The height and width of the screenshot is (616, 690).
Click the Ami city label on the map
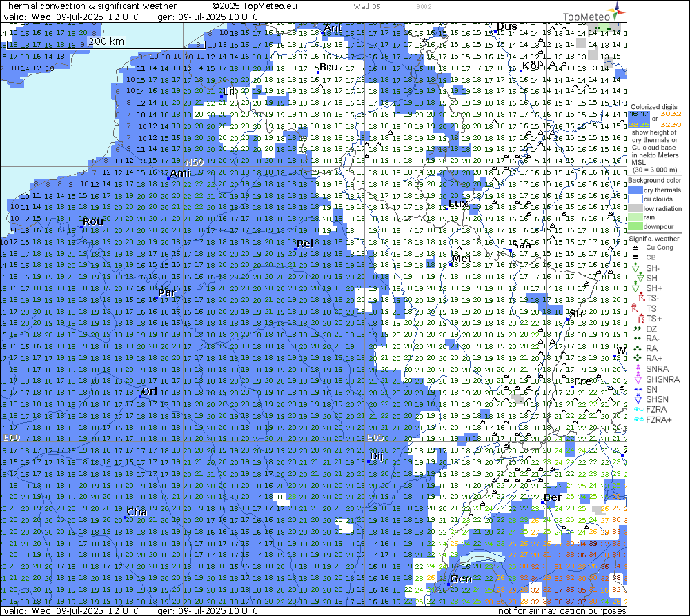180,173
